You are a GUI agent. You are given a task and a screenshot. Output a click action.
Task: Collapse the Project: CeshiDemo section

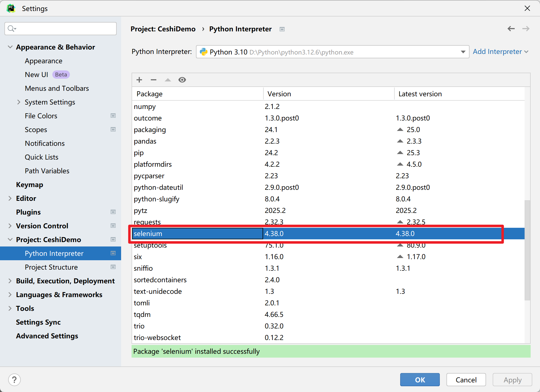[x=10, y=240]
